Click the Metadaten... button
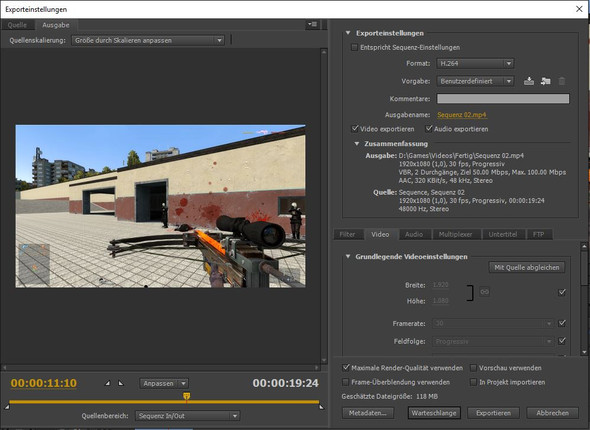 [x=368, y=413]
